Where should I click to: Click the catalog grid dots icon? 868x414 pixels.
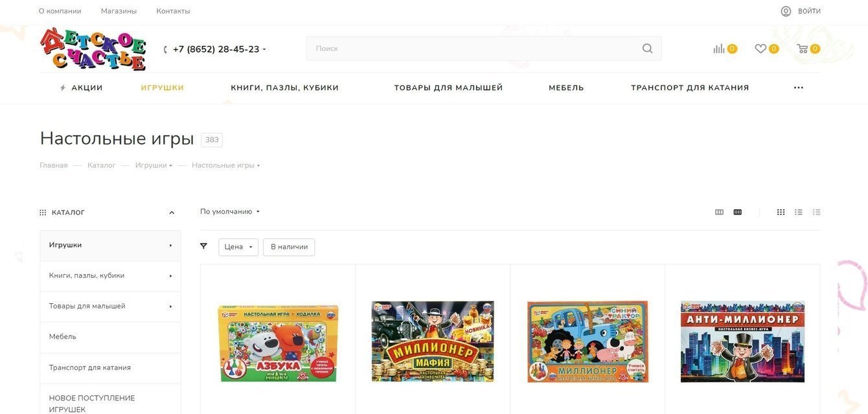pyautogui.click(x=43, y=213)
